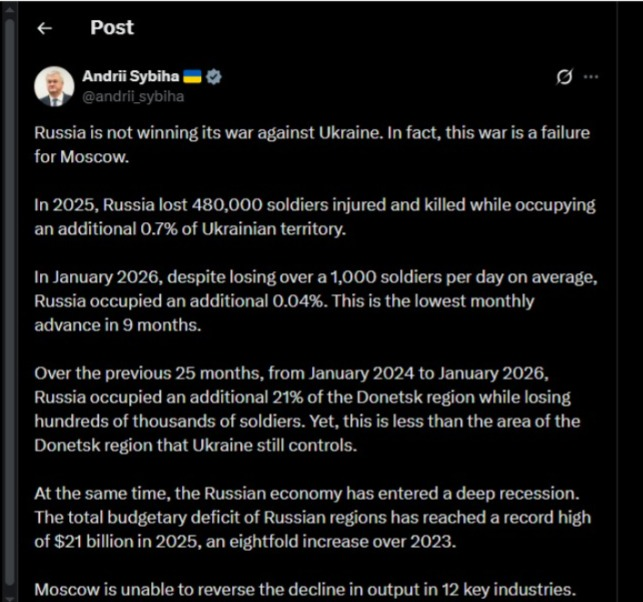Click the Ukrainian flag emoji by name
Screen dimensions: 643x602
point(193,78)
